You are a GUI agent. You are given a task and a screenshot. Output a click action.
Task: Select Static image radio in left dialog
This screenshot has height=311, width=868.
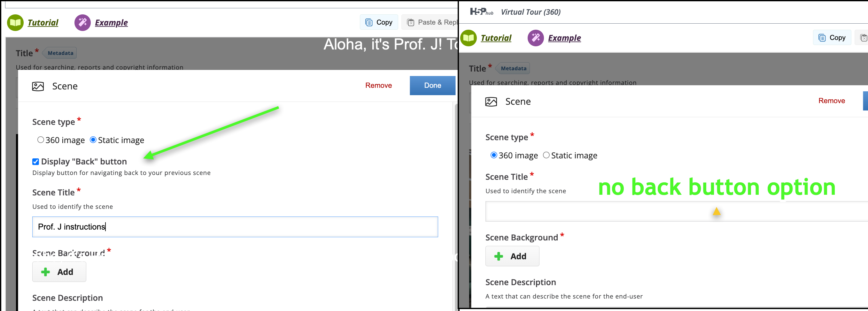click(93, 140)
